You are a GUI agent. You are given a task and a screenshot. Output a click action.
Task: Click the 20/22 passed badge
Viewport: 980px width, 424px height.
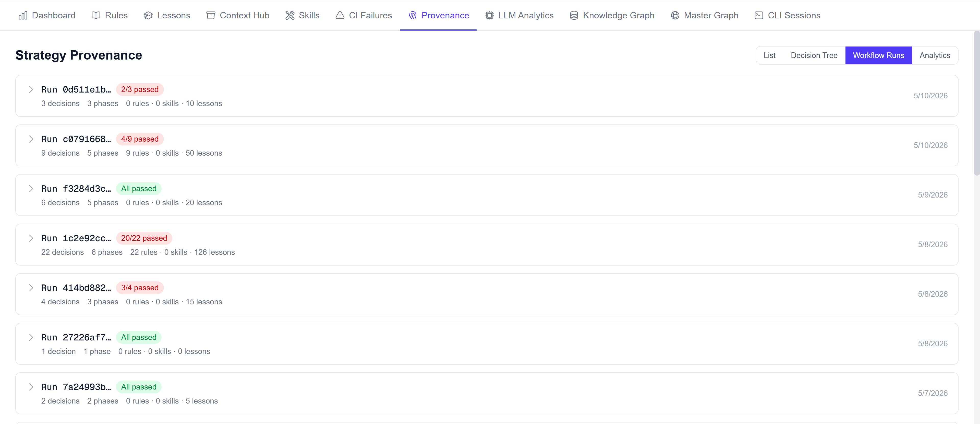[x=144, y=238]
